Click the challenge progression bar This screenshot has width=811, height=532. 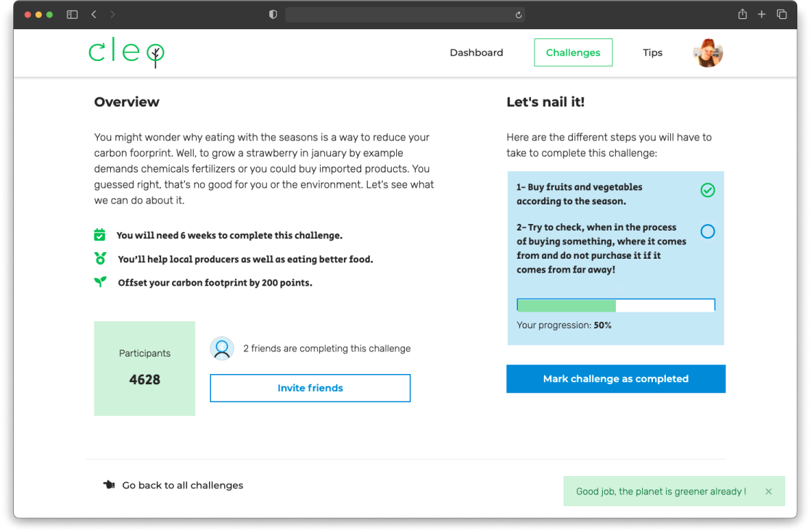pos(615,305)
